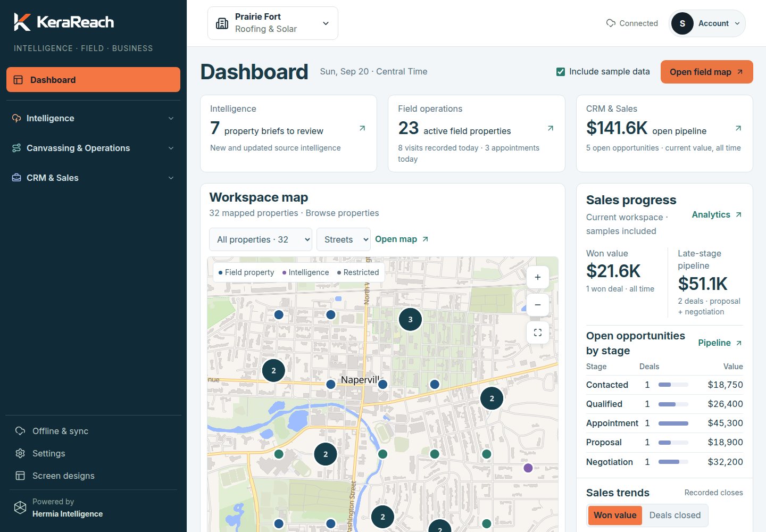Open CRM & Sales card arrow icon
Viewport: 766px width, 532px height.
[738, 128]
